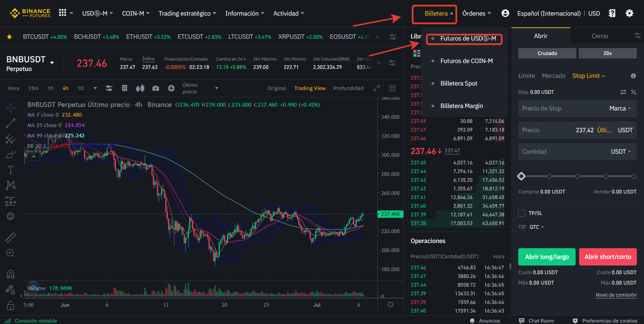
Task: Open the settings gear icon in header
Action: pyautogui.click(x=629, y=13)
